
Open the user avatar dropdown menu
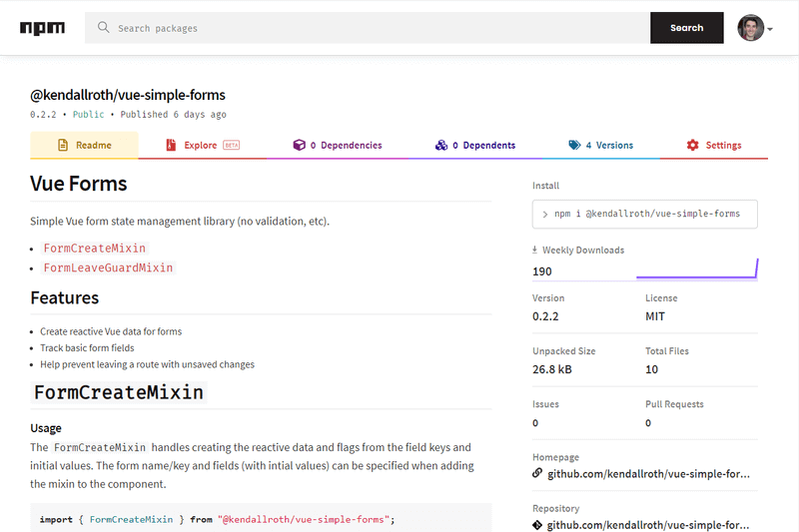coord(756,28)
